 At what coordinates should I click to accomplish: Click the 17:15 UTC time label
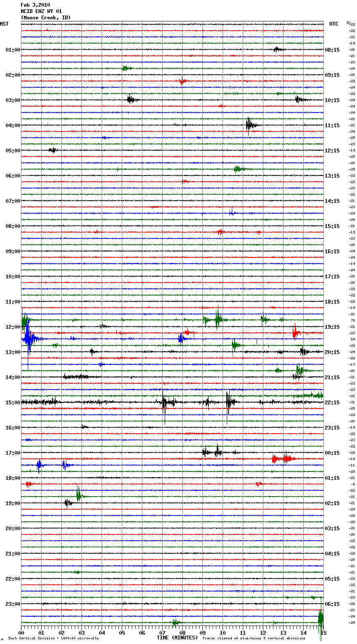[x=332, y=277]
